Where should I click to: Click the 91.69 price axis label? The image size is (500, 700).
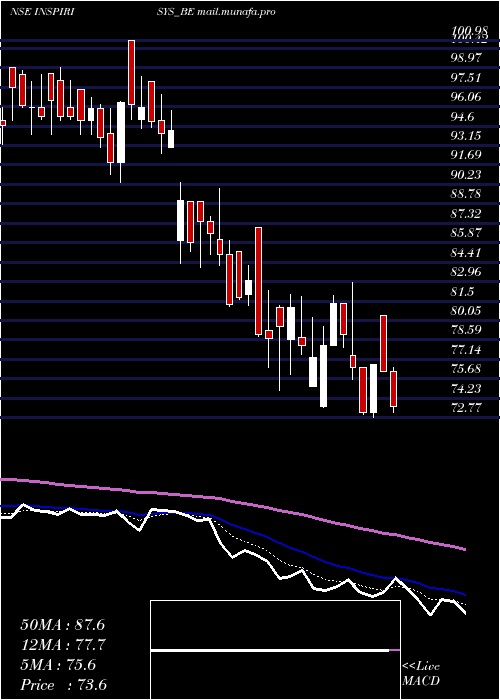point(466,155)
